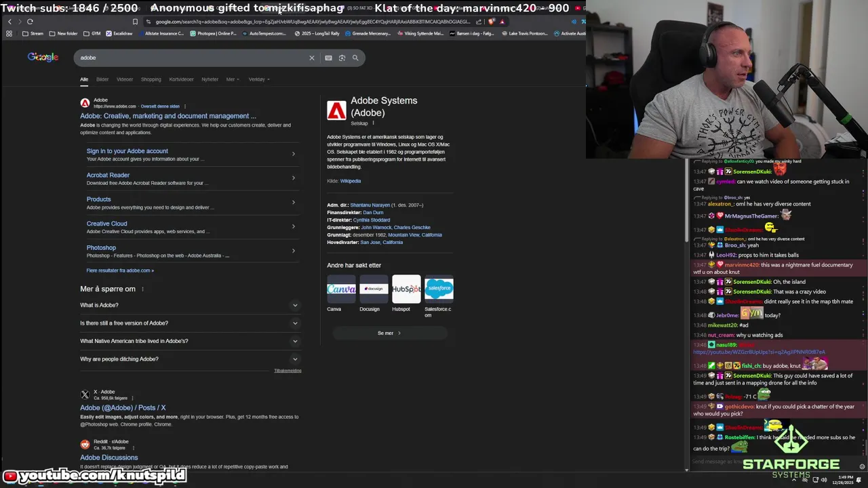Open three-dot menu next to Selskap

373,123
